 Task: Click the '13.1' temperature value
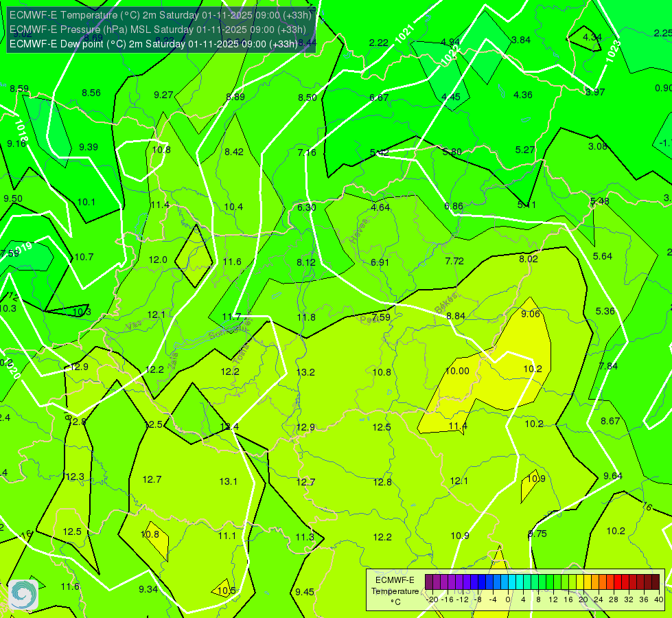point(228,481)
